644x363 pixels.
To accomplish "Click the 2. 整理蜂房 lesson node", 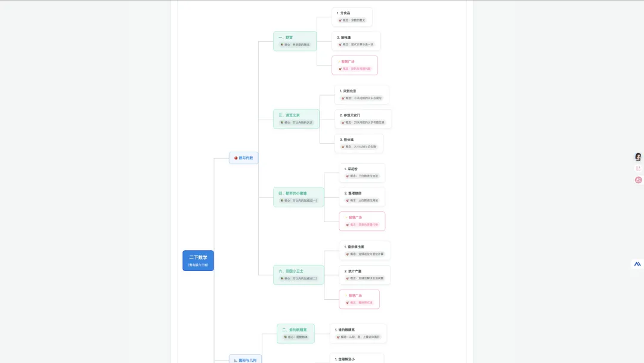I will pos(363,196).
